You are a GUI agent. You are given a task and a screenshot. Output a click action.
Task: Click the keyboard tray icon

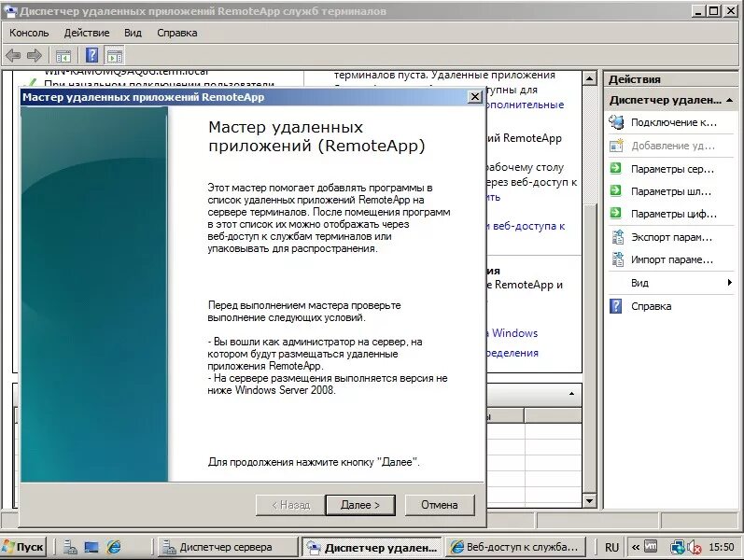point(651,547)
